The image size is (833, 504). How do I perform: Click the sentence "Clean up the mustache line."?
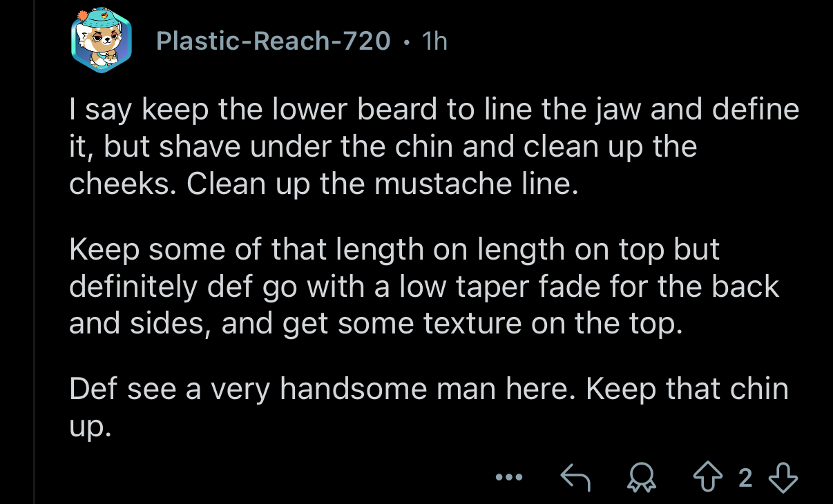click(x=379, y=184)
